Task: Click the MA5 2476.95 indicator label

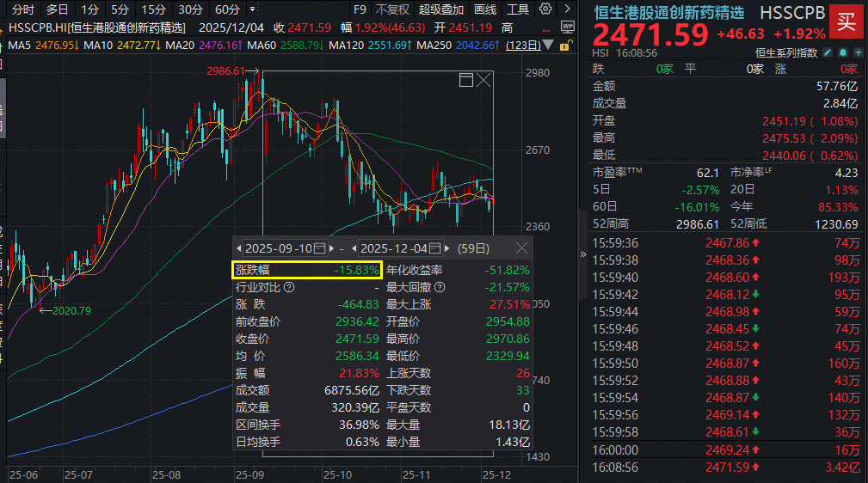Action: point(44,45)
